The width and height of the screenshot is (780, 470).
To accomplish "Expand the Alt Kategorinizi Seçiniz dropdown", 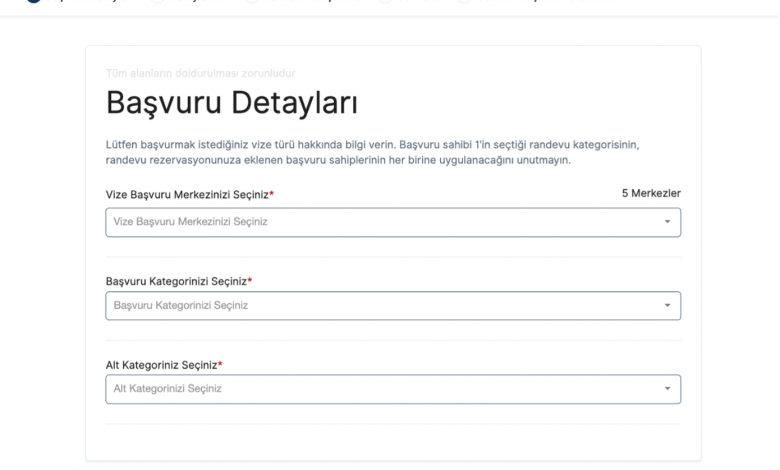I will coord(393,389).
